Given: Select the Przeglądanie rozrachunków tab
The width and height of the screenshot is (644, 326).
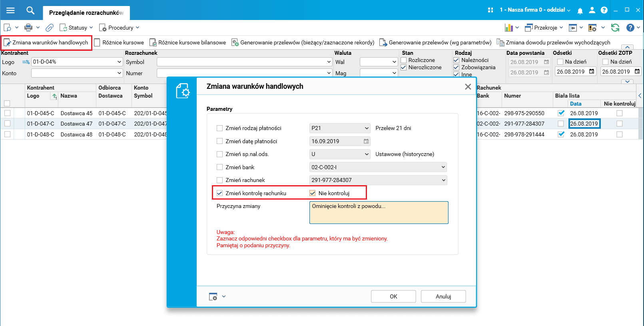Looking at the screenshot, I should pyautogui.click(x=86, y=13).
